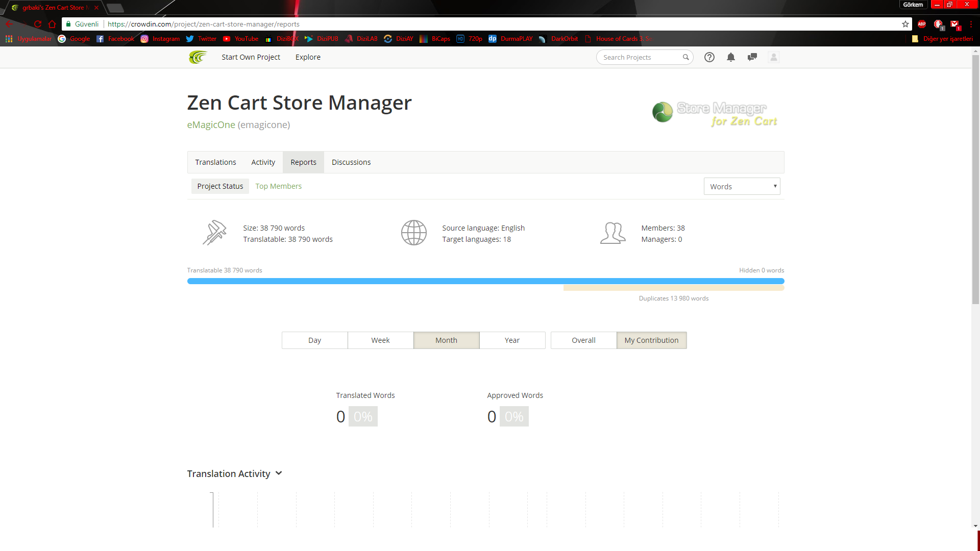Open the help question mark icon

click(709, 57)
